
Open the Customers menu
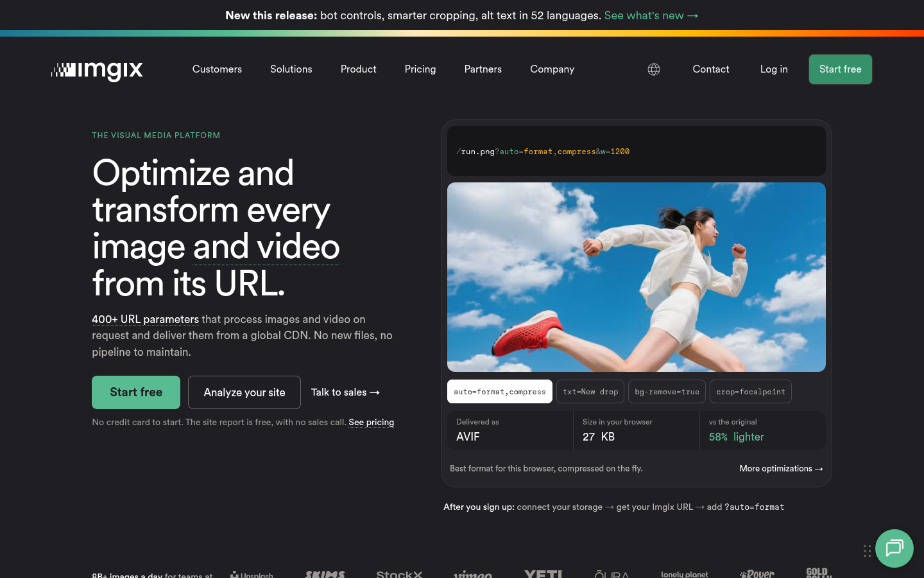217,69
